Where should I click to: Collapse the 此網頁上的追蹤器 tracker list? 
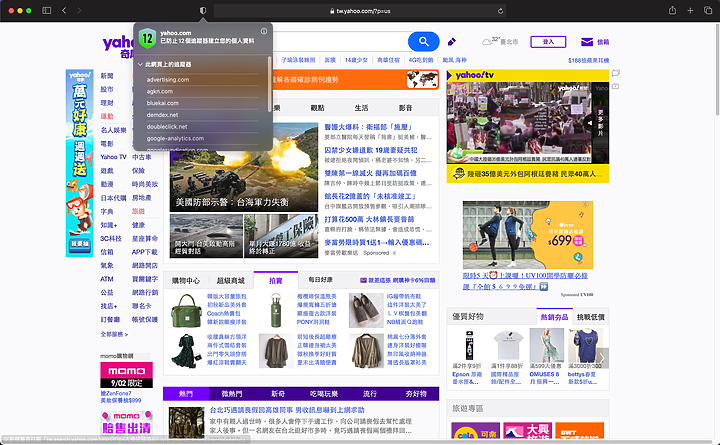(x=140, y=64)
